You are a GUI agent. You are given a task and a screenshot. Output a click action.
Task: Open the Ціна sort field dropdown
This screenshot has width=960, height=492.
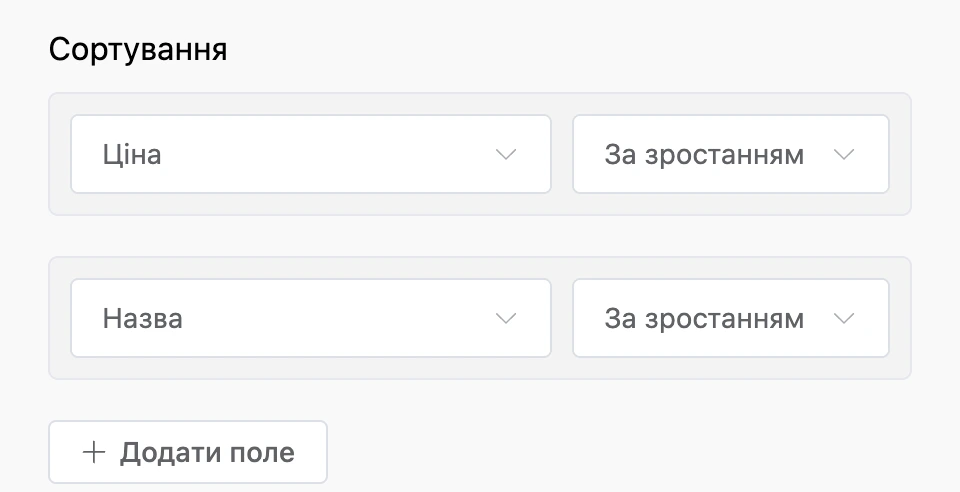point(311,154)
